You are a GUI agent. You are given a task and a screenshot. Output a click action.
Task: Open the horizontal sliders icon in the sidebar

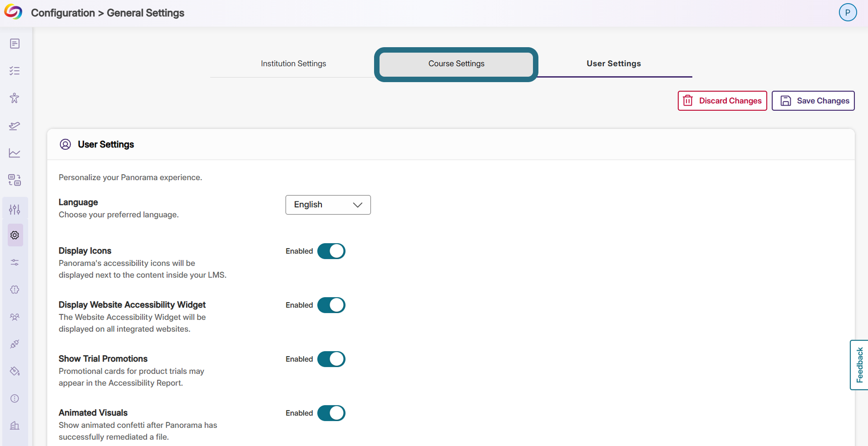click(x=15, y=262)
